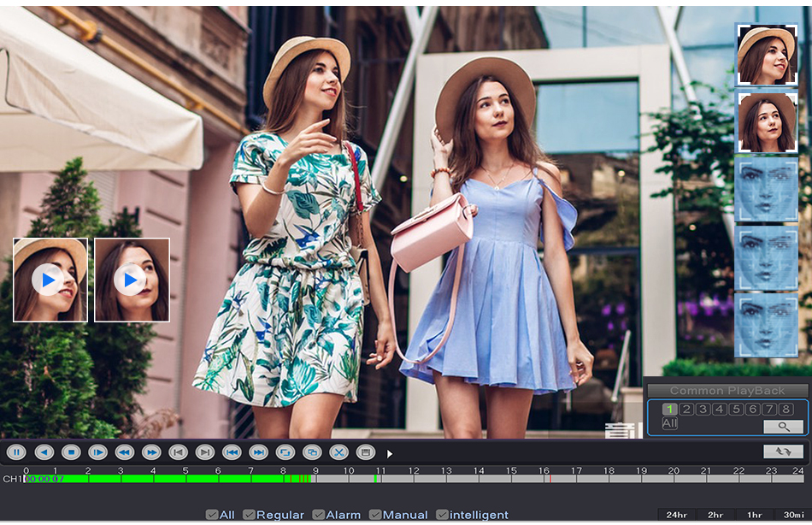Click the fast forward button
This screenshot has width=812, height=525.
pyautogui.click(x=151, y=451)
